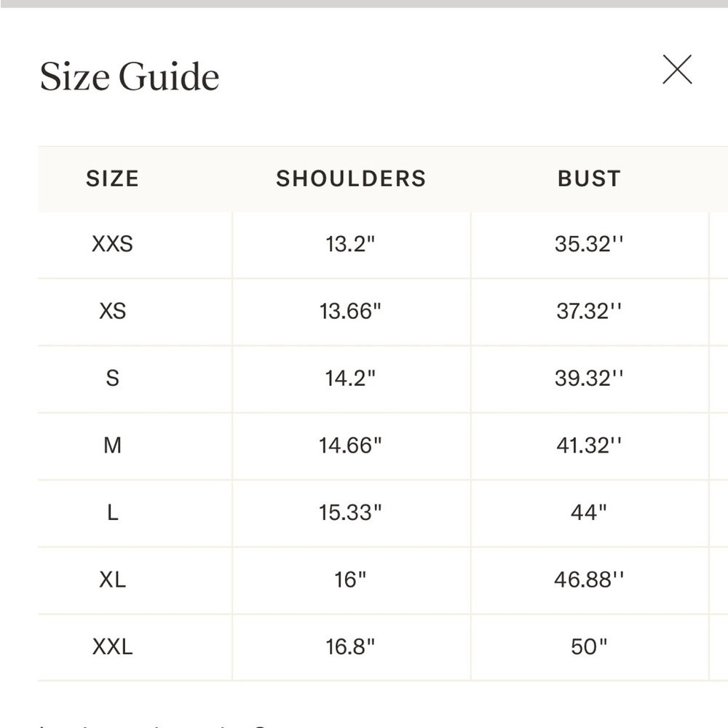This screenshot has height=728, width=728.
Task: Click the S size row label
Action: tap(112, 378)
